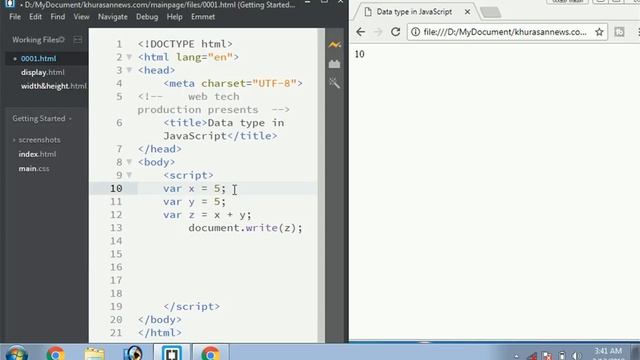Click the second Chrome icon in taskbar

point(210,353)
